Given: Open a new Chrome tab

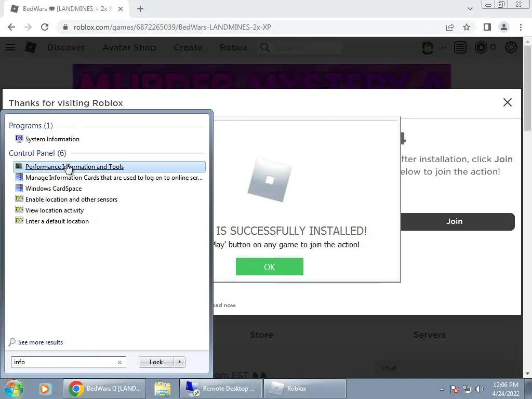Looking at the screenshot, I should click(x=140, y=9).
